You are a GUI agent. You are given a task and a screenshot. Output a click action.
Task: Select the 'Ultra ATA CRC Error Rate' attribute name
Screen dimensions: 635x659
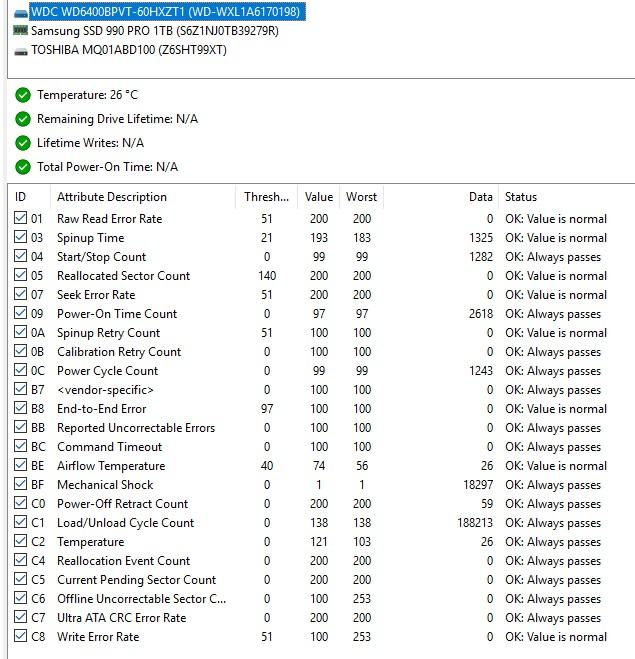tap(121, 618)
